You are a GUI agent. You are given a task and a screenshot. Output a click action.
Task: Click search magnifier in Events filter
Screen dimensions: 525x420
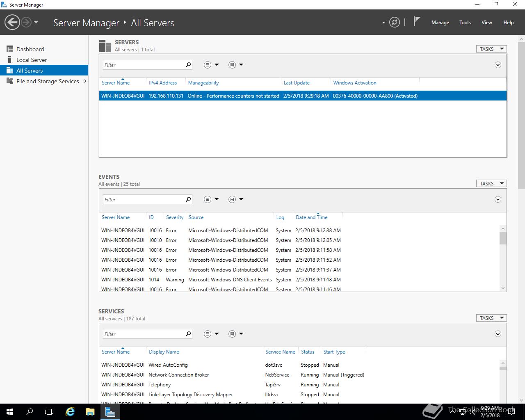coord(188,199)
